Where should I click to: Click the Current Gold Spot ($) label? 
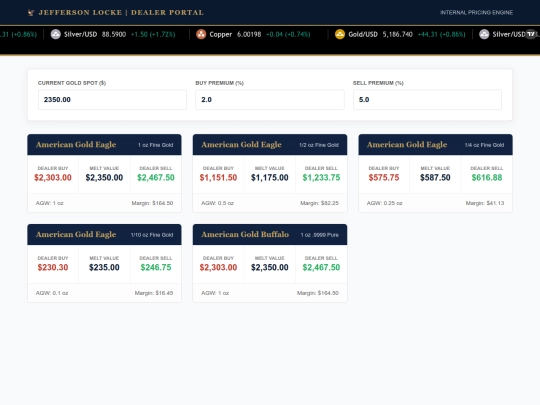click(x=72, y=83)
